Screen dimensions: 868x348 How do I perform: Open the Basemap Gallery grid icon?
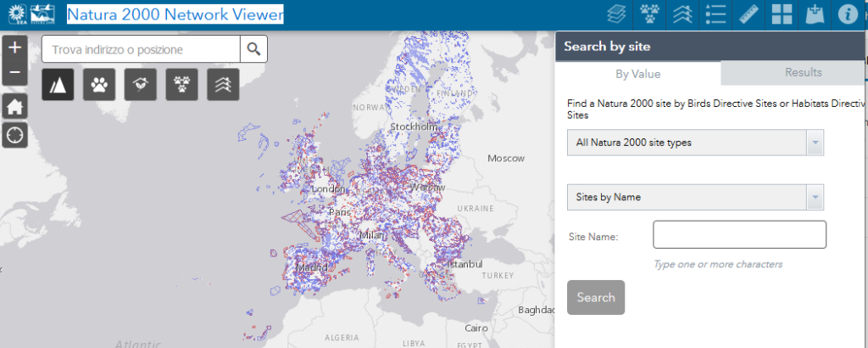coord(782,14)
